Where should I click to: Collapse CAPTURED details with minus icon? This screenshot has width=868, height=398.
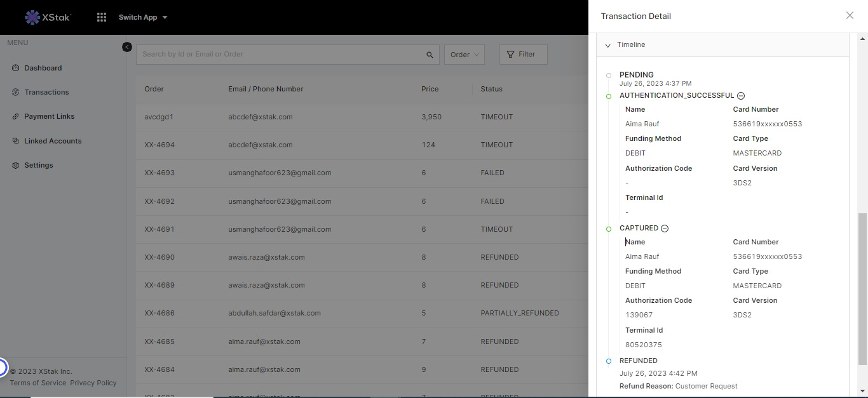click(x=665, y=229)
